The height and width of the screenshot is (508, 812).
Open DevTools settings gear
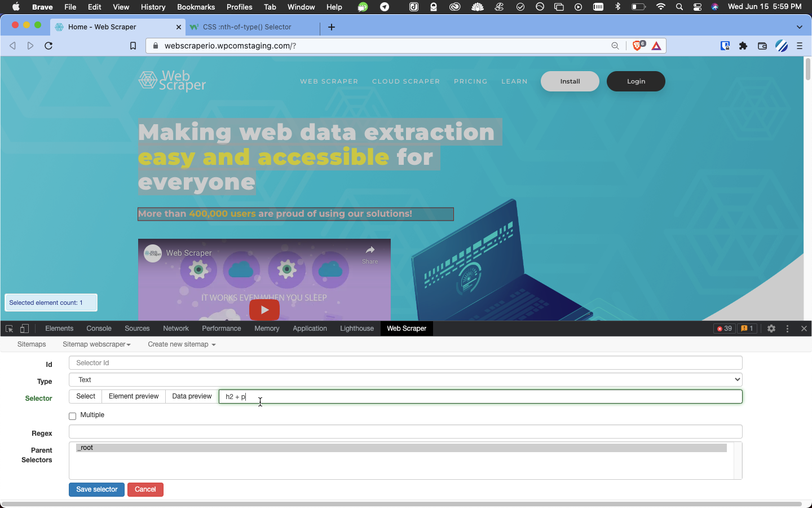coord(771,329)
